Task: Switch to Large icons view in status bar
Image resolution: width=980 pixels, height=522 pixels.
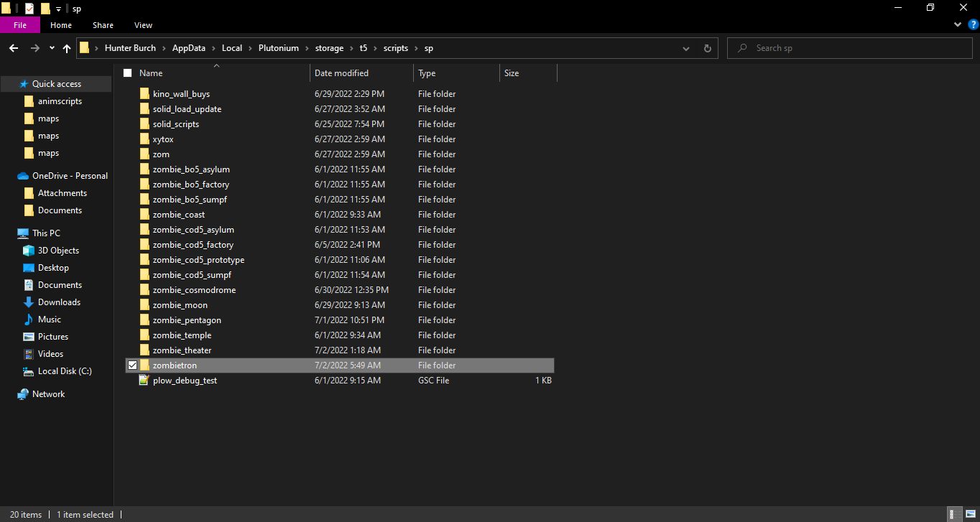Action: (969, 514)
